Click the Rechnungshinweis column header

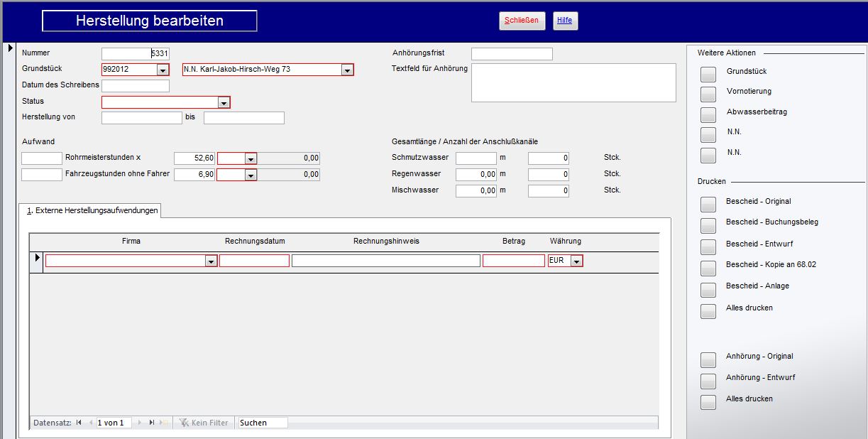click(386, 242)
